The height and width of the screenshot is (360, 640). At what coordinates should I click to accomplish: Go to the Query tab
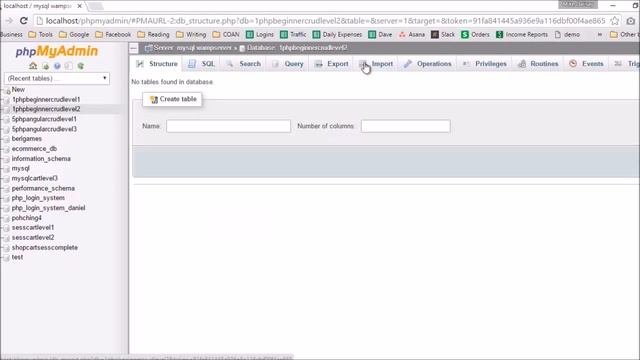point(288,64)
